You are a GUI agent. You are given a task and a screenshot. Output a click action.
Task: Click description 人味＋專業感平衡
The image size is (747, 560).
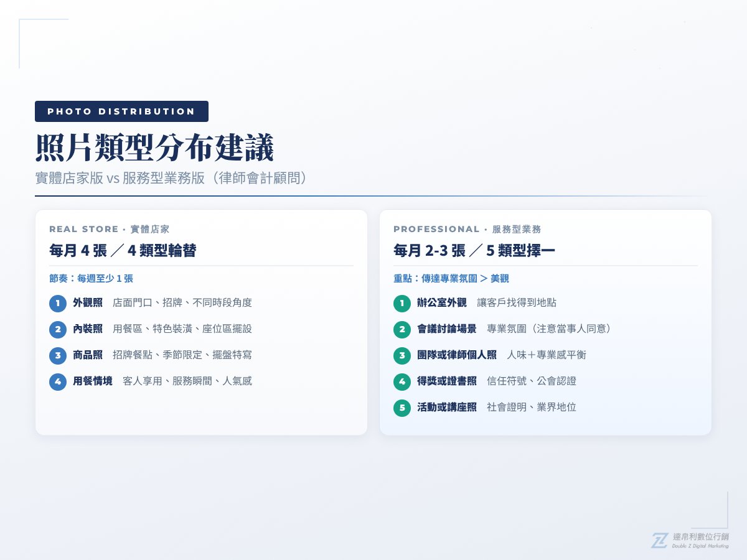point(547,355)
